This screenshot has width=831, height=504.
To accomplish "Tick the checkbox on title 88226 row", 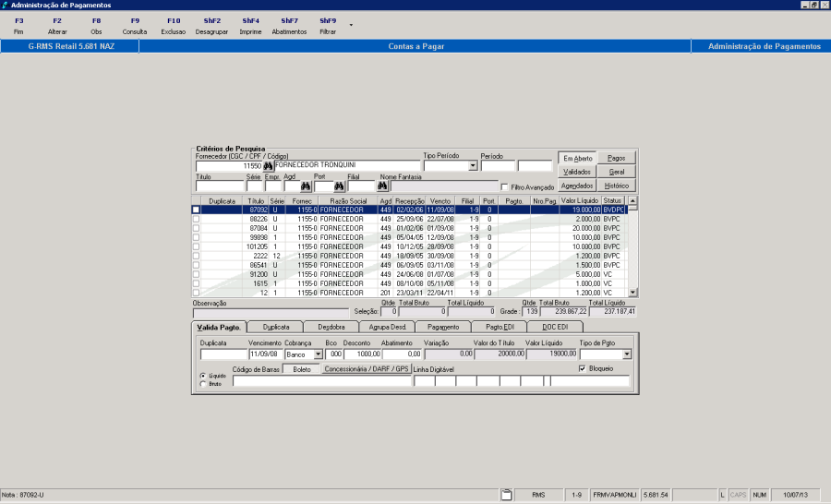I will [196, 219].
